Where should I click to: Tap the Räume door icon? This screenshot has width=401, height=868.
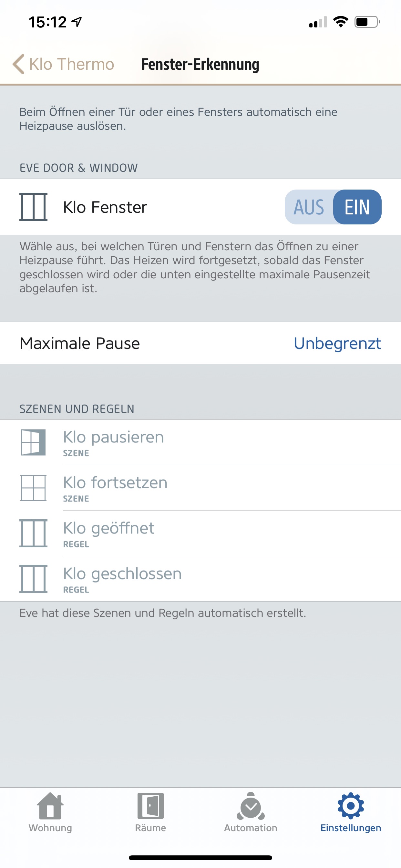[150, 805]
